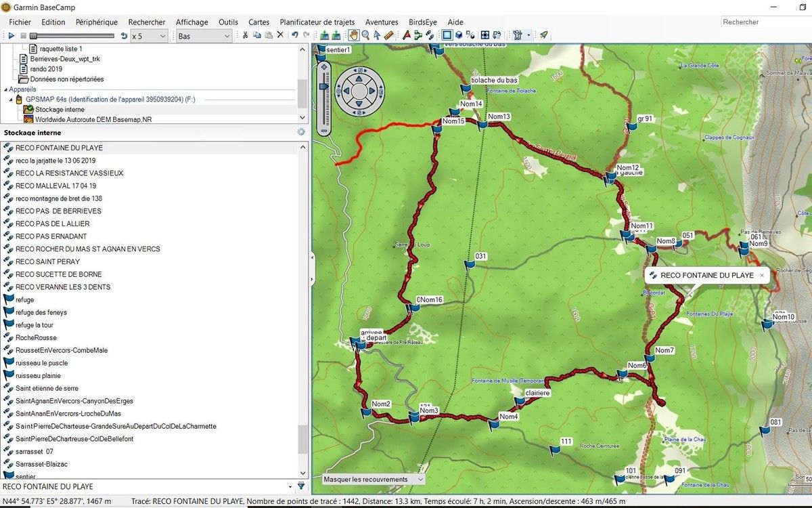Select Stockage interne in the device tree
812x508 pixels.
[x=60, y=109]
